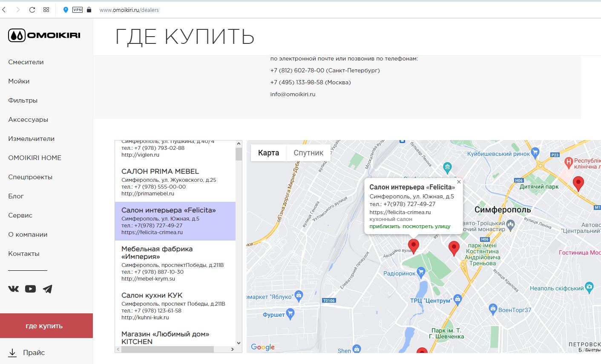Viewport: 601px width, 364px height.
Task: Click посмотреть улицу link in popup
Action: coord(426,226)
